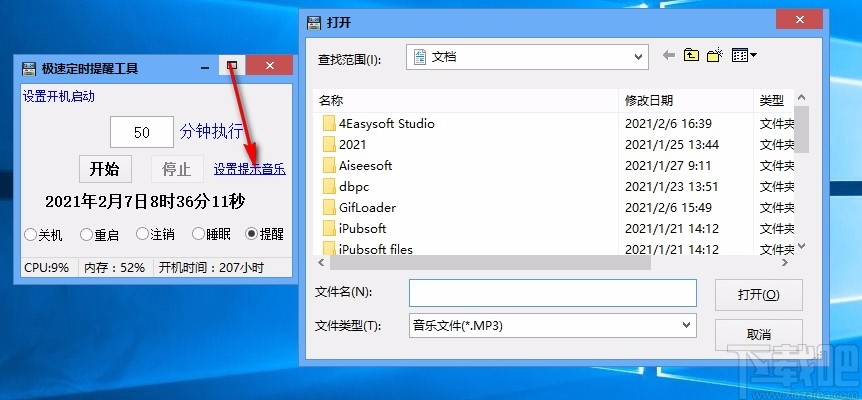
Task: Select the 2021 folder icon
Action: pos(329,144)
